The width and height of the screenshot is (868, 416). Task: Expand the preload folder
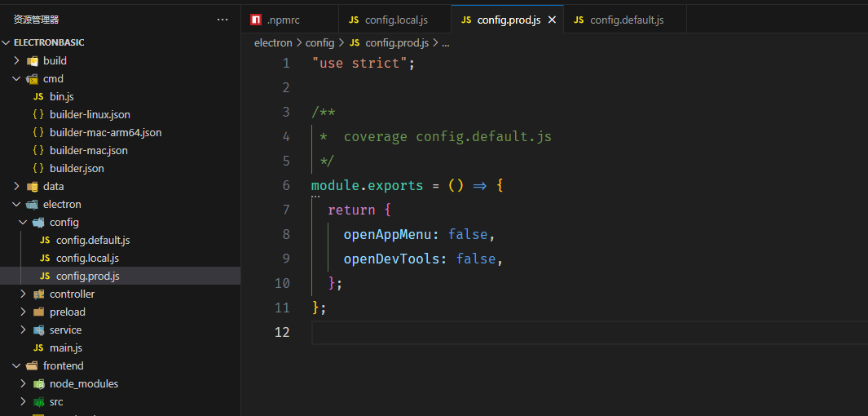(x=23, y=312)
